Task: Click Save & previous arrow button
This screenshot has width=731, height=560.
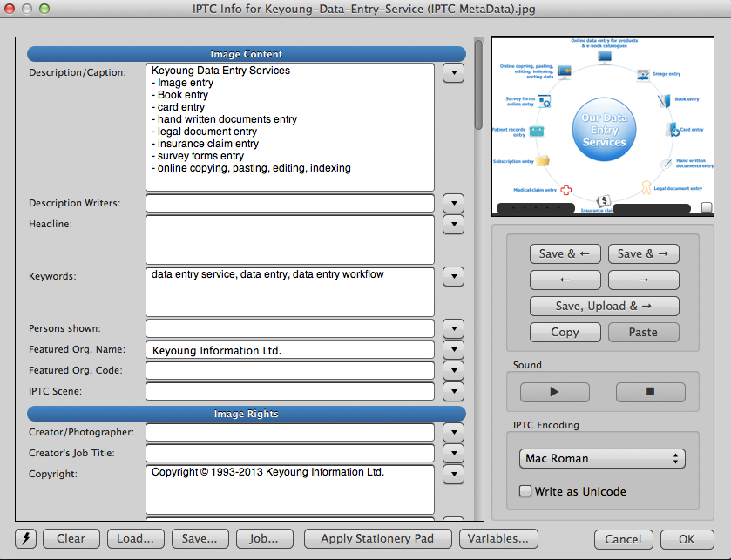Action: point(565,253)
